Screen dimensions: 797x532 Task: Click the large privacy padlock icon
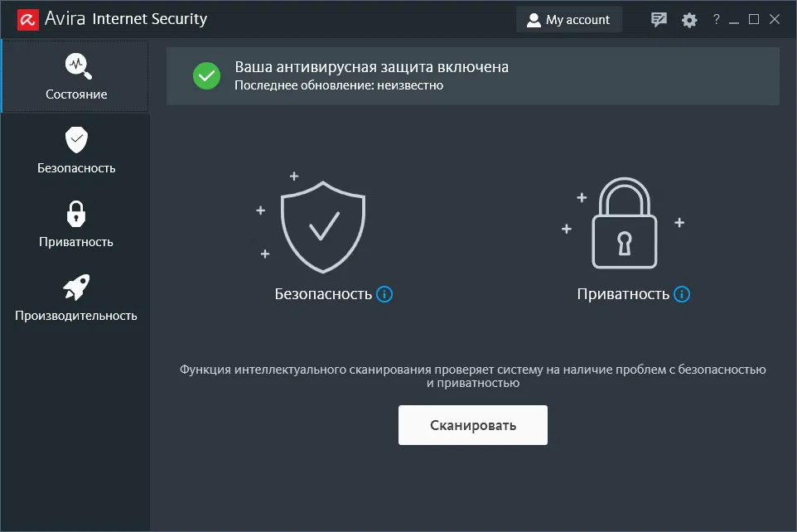pyautogui.click(x=624, y=225)
